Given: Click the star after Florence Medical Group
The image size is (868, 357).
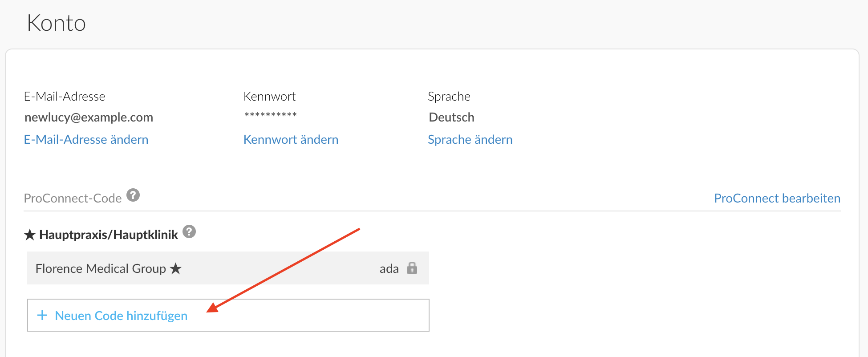Looking at the screenshot, I should (x=176, y=268).
